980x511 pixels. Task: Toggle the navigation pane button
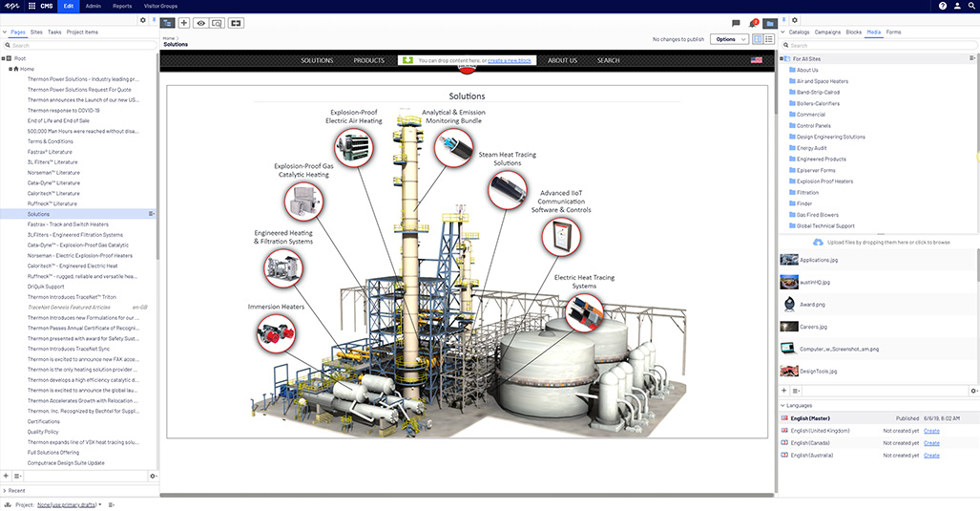pyautogui.click(x=168, y=22)
